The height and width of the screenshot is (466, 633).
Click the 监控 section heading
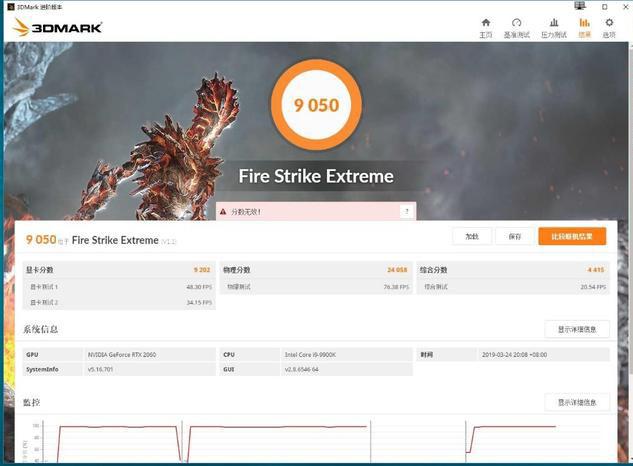pos(31,402)
